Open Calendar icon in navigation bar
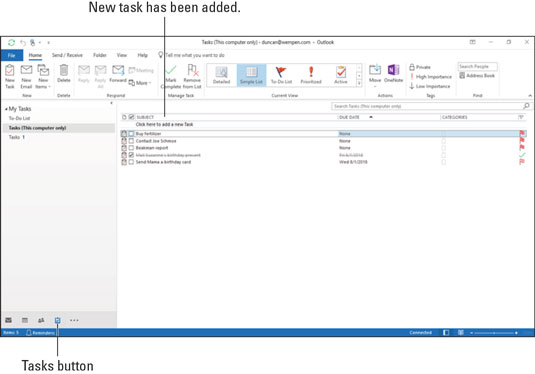 25,320
